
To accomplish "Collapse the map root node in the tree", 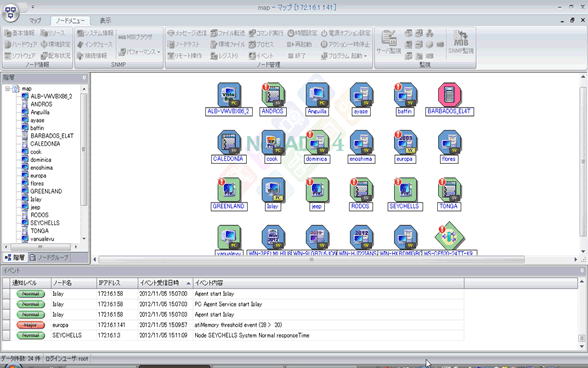I will coord(8,89).
